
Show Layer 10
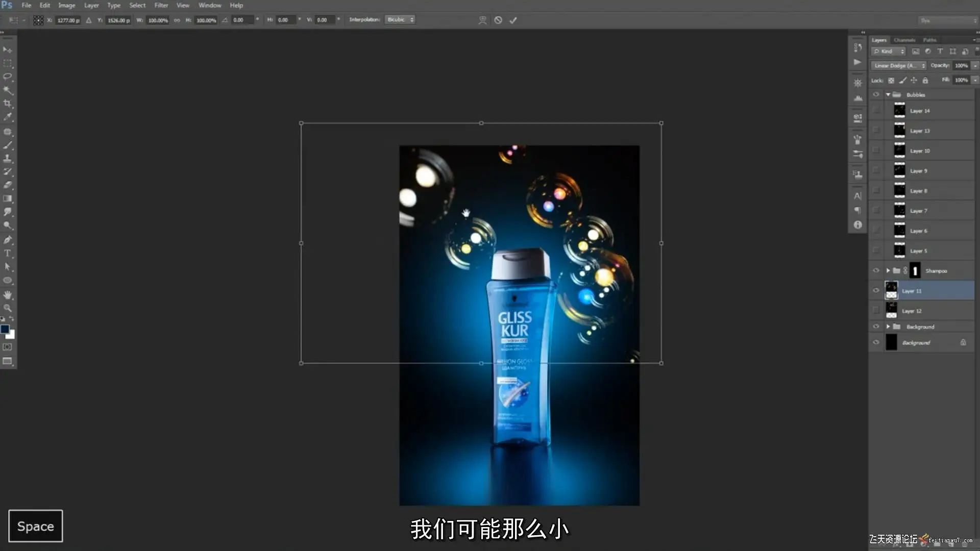click(876, 151)
